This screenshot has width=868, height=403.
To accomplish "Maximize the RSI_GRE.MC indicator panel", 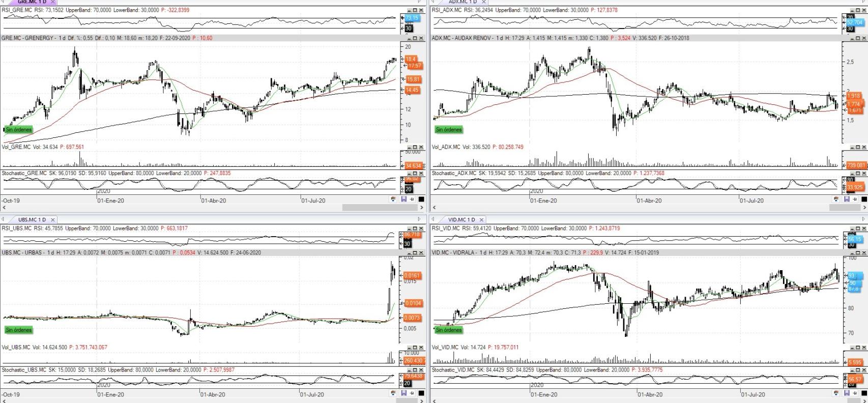I will [415, 10].
